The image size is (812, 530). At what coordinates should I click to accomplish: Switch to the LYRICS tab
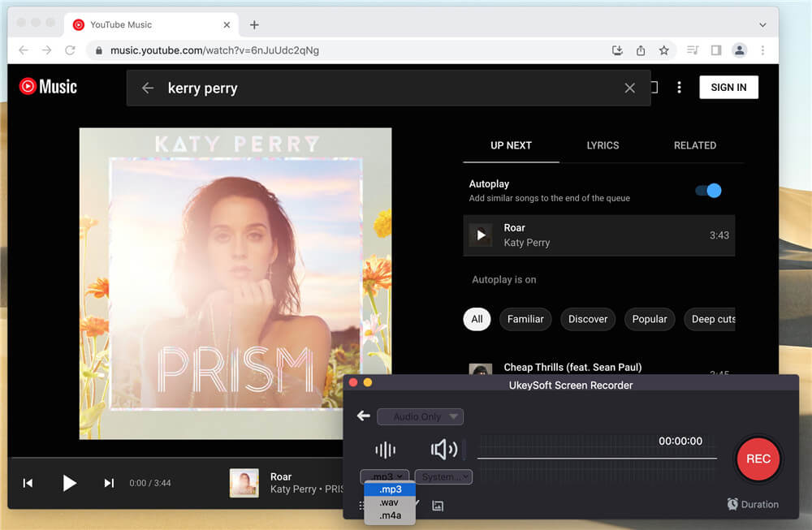[603, 145]
